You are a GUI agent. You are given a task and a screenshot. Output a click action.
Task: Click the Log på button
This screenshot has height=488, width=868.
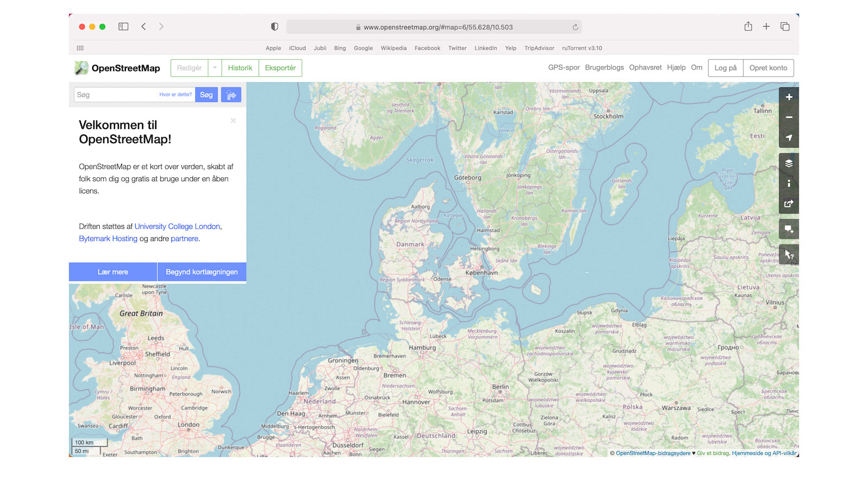tap(725, 68)
